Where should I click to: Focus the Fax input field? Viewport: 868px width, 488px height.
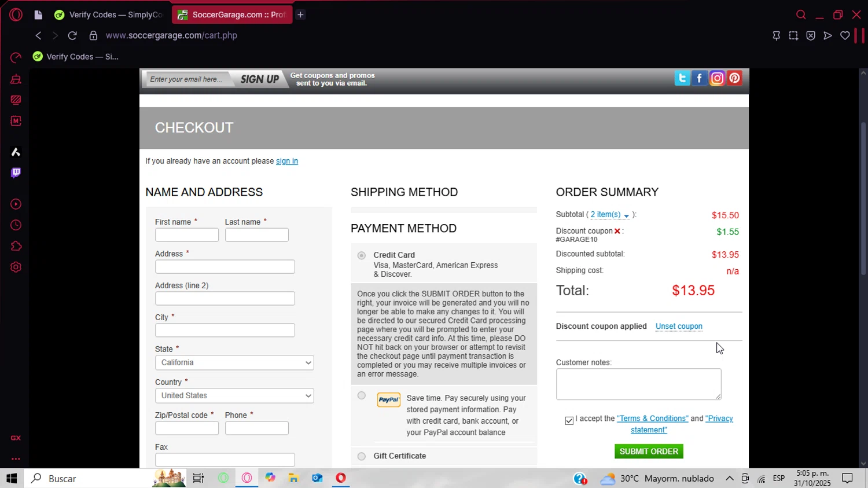pos(225,460)
